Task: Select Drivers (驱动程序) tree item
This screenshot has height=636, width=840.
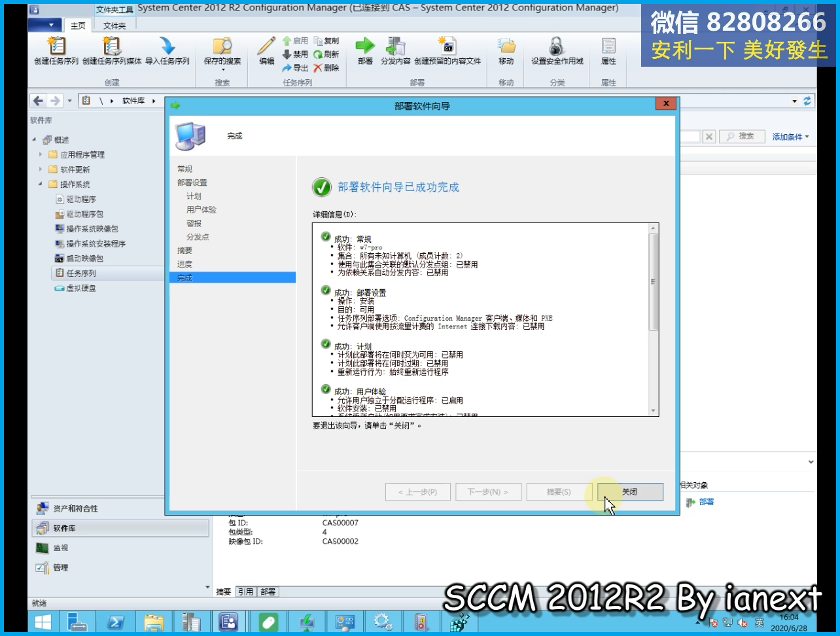Action: [x=80, y=199]
